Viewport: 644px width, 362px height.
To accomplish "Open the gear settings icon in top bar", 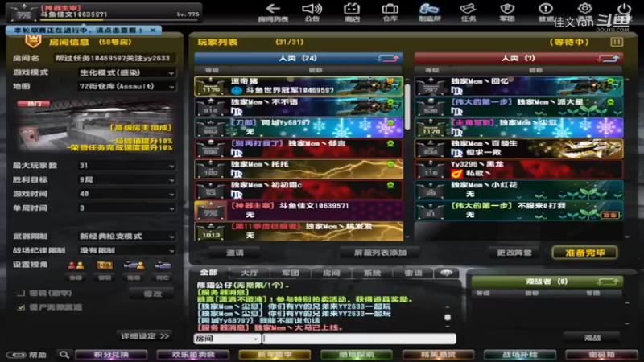I will tap(584, 9).
